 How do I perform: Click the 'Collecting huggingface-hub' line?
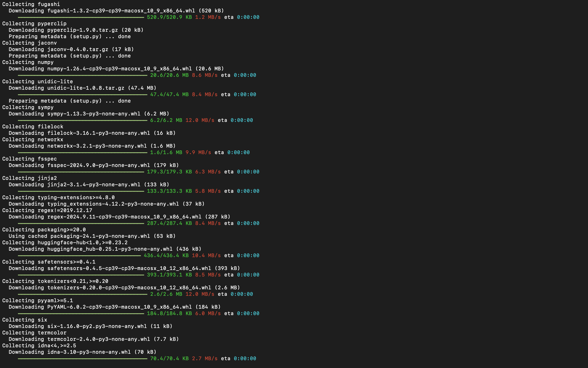click(65, 243)
